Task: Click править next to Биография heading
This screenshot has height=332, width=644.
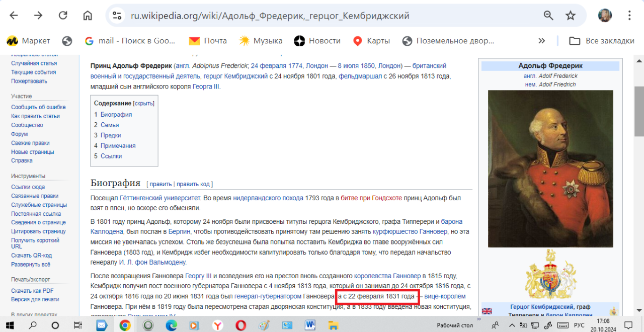Action: point(160,184)
